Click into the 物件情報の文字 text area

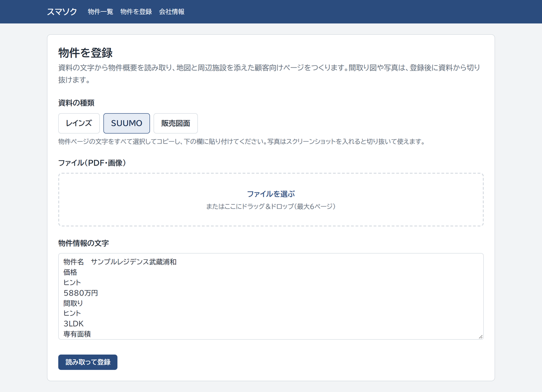click(271, 296)
